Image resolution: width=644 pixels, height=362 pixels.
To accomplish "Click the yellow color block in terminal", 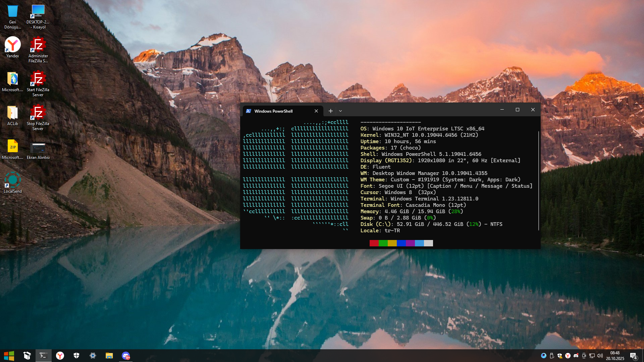I will [x=392, y=243].
